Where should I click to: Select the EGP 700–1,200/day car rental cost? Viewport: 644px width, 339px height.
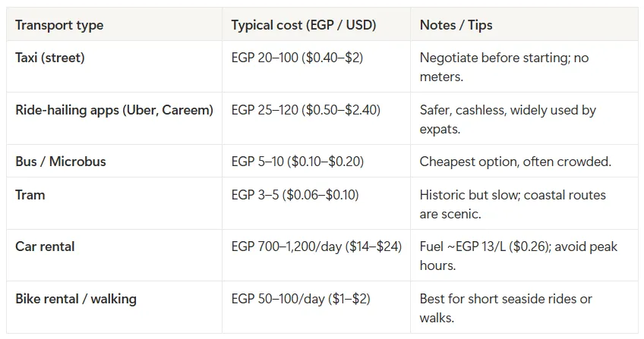(316, 246)
